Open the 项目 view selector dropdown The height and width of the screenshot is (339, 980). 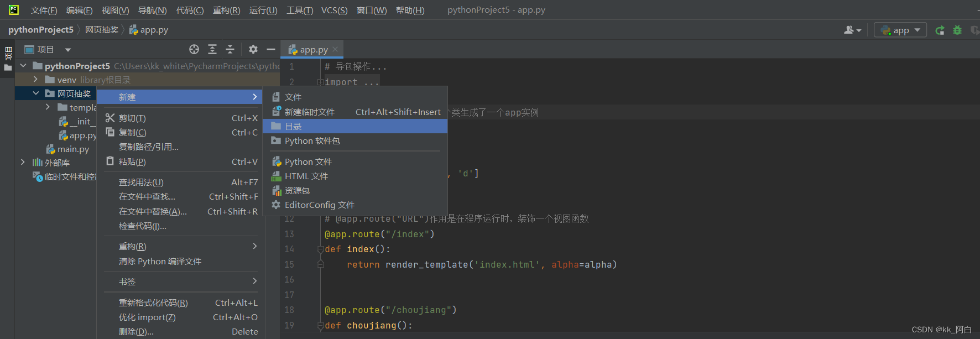tap(48, 49)
